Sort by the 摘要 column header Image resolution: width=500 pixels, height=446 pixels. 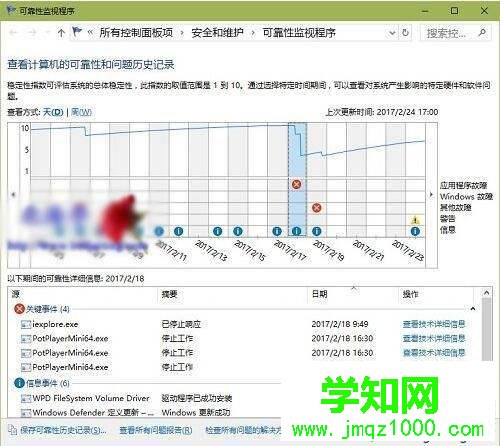169,294
